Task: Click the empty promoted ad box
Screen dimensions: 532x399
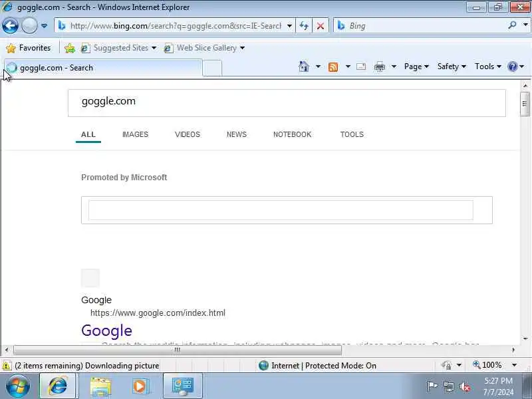Action: (x=287, y=210)
